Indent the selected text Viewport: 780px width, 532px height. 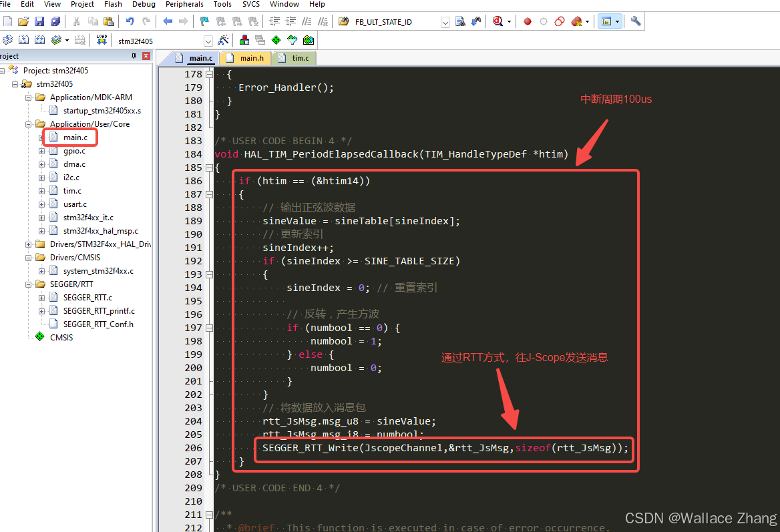click(x=274, y=21)
